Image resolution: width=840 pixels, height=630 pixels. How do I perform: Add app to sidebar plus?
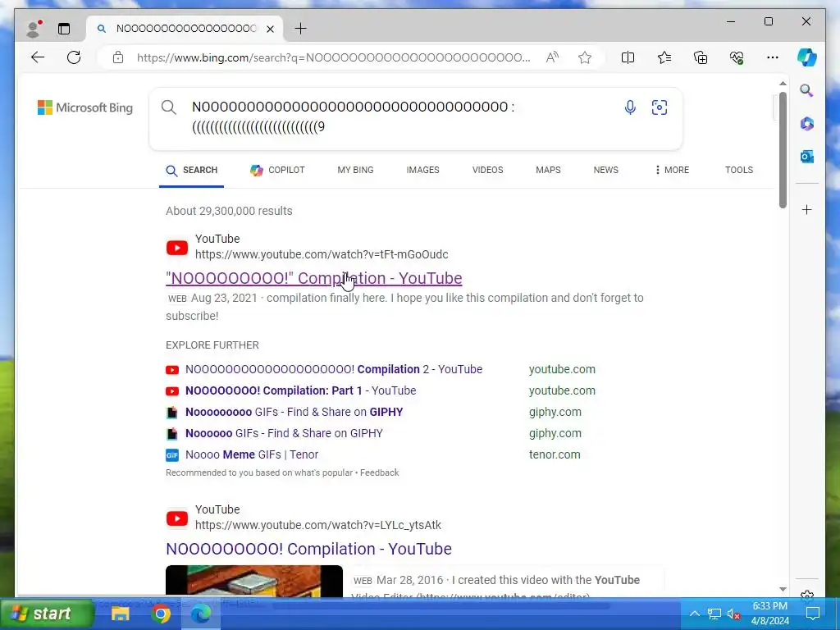coord(807,209)
